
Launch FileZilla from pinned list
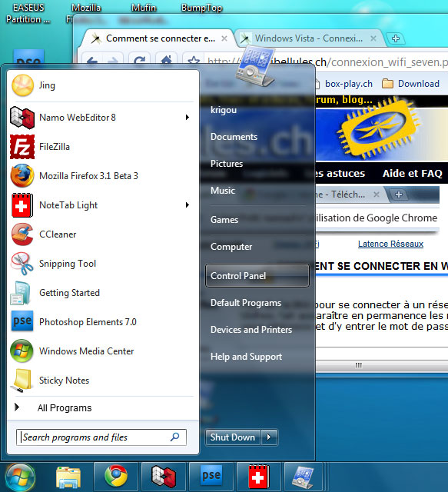coord(103,147)
